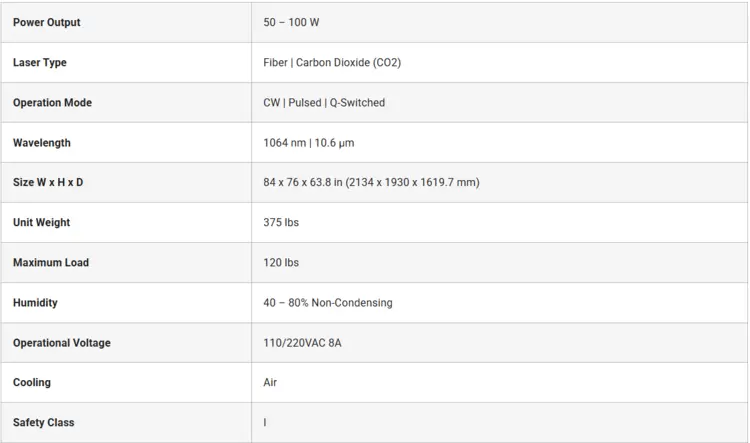Click the Wavelength row label
This screenshot has width=750, height=443.
tap(42, 143)
